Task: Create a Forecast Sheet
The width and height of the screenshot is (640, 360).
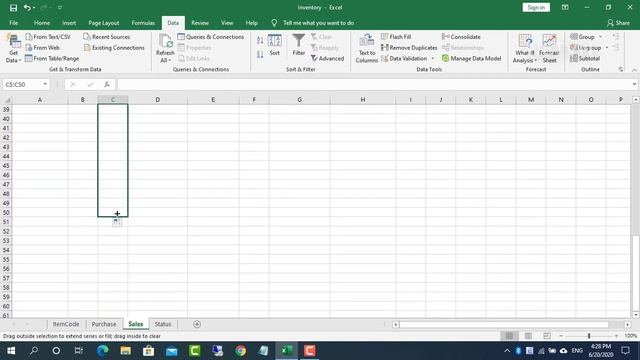Action: (549, 49)
